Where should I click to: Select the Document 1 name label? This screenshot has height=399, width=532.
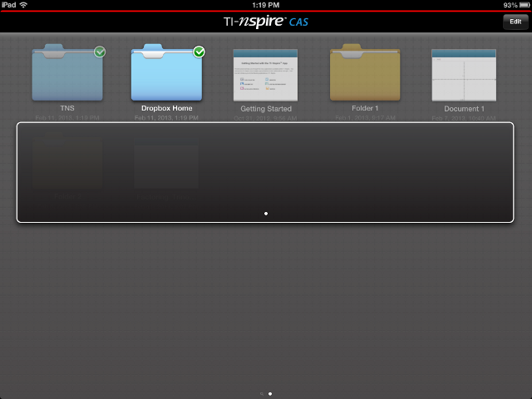click(464, 109)
